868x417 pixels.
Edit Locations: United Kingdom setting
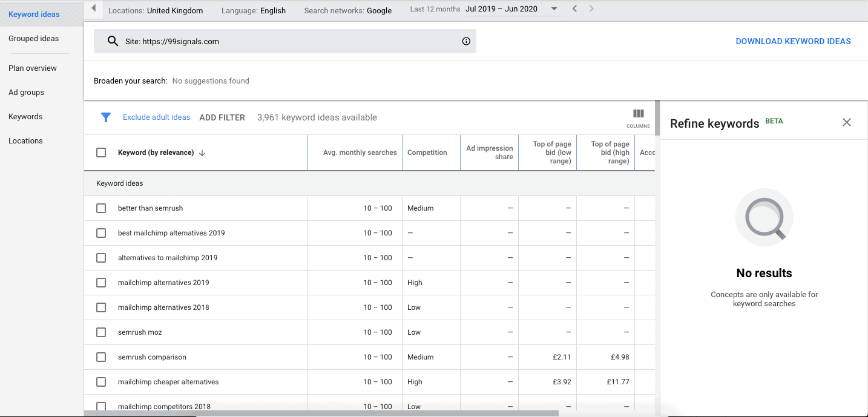click(156, 10)
